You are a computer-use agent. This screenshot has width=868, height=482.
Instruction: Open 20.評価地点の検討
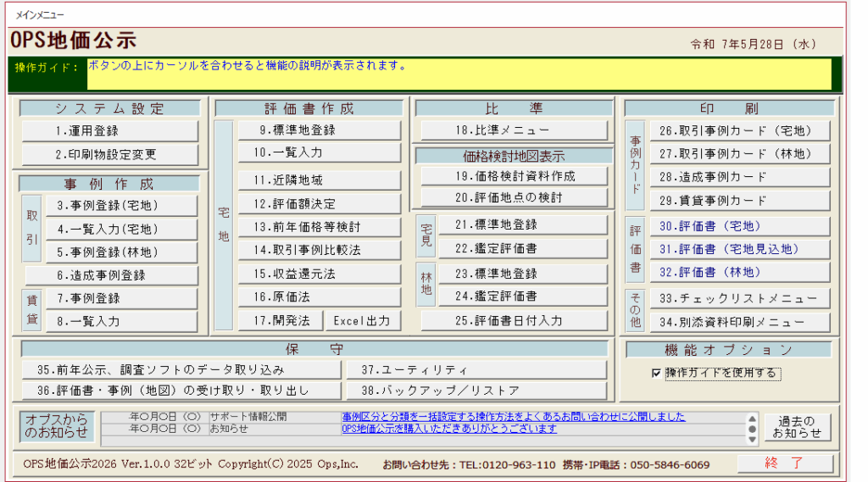[x=514, y=197]
